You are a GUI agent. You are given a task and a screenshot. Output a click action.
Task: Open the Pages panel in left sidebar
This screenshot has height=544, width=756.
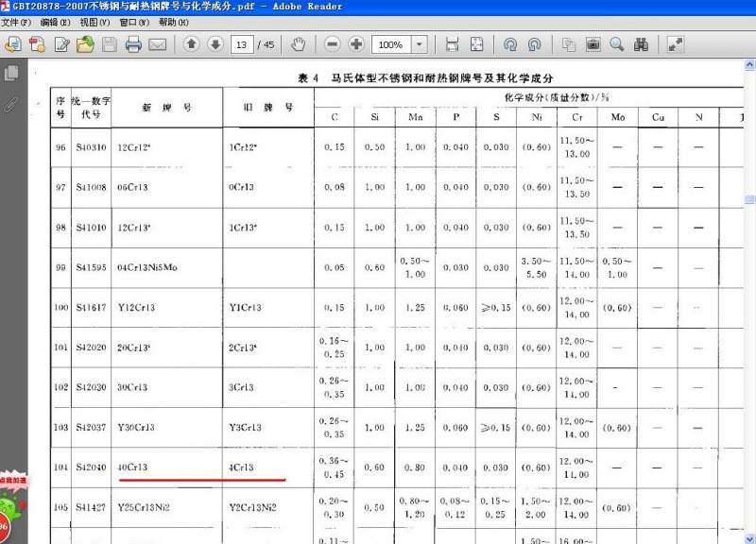(x=11, y=74)
